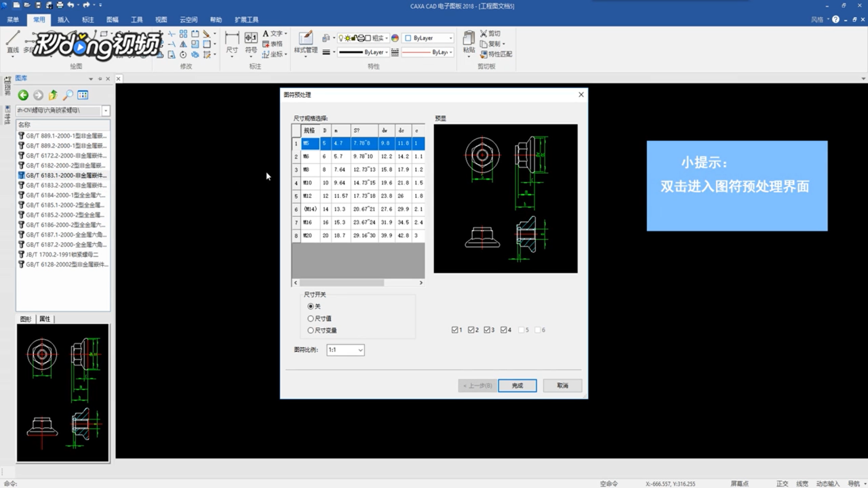
Task: Click the Paste (粘贴) icon
Action: click(469, 42)
